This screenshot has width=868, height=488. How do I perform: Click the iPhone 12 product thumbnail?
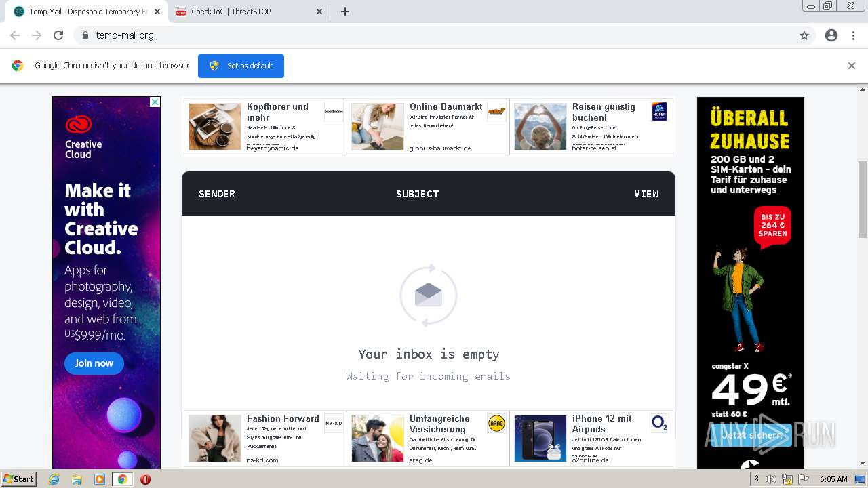click(x=540, y=439)
